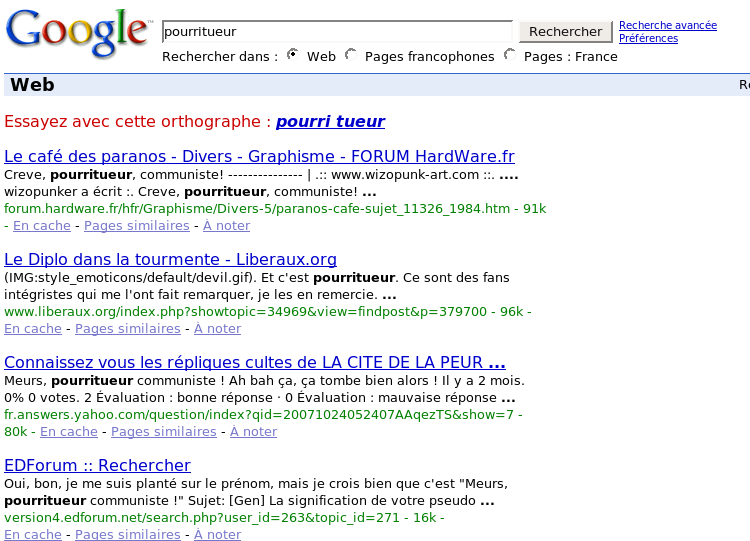Select the Web radio button
This screenshot has height=541, width=750.
click(292, 55)
